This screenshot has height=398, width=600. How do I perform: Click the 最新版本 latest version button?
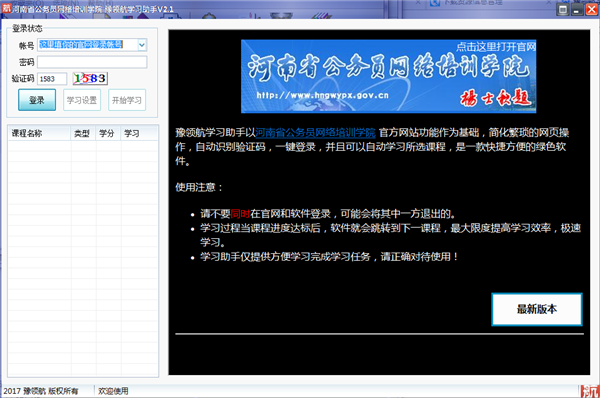click(x=537, y=309)
